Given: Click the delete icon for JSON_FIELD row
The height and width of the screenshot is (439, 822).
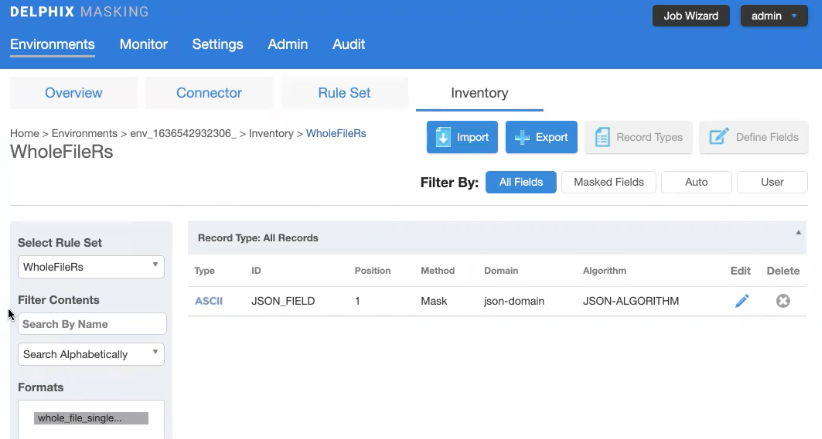Looking at the screenshot, I should click(783, 301).
